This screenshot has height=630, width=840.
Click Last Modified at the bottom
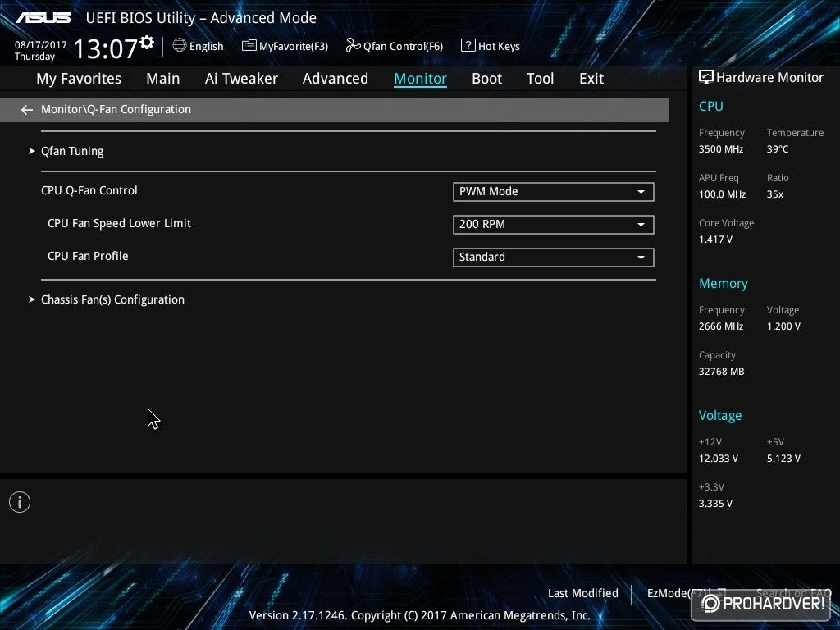pos(583,593)
